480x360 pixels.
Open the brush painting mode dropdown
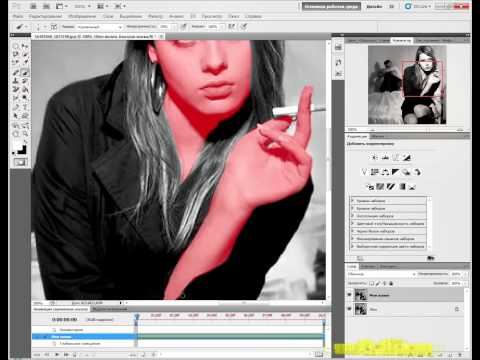pyautogui.click(x=99, y=26)
